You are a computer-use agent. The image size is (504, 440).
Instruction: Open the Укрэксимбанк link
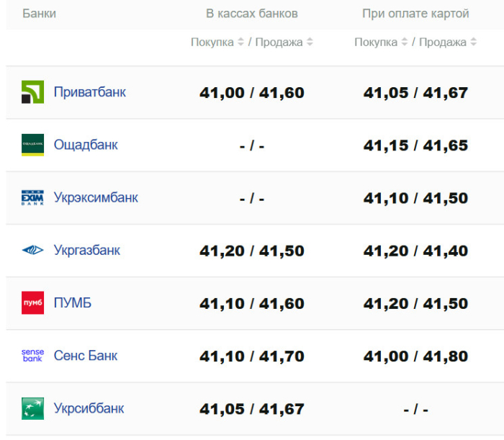[96, 197]
